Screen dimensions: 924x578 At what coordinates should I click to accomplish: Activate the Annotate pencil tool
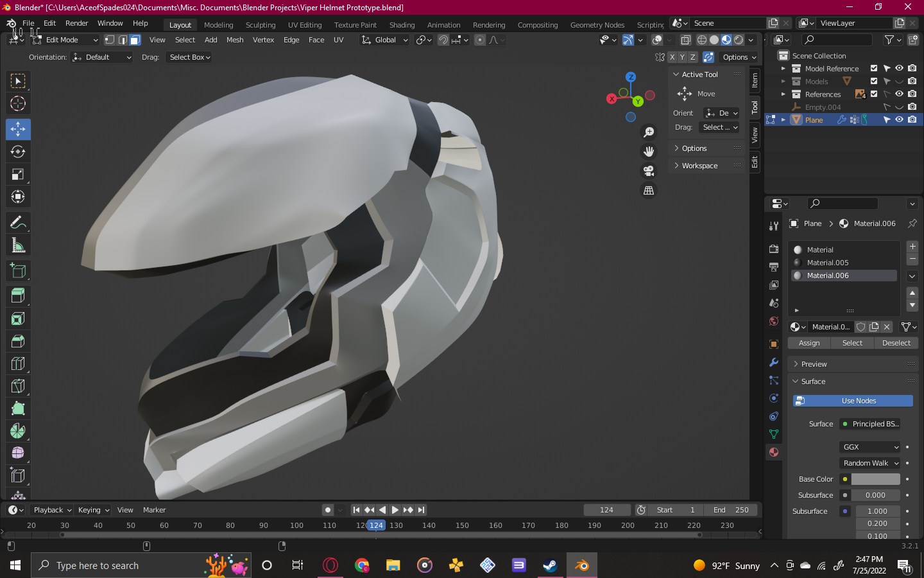18,223
